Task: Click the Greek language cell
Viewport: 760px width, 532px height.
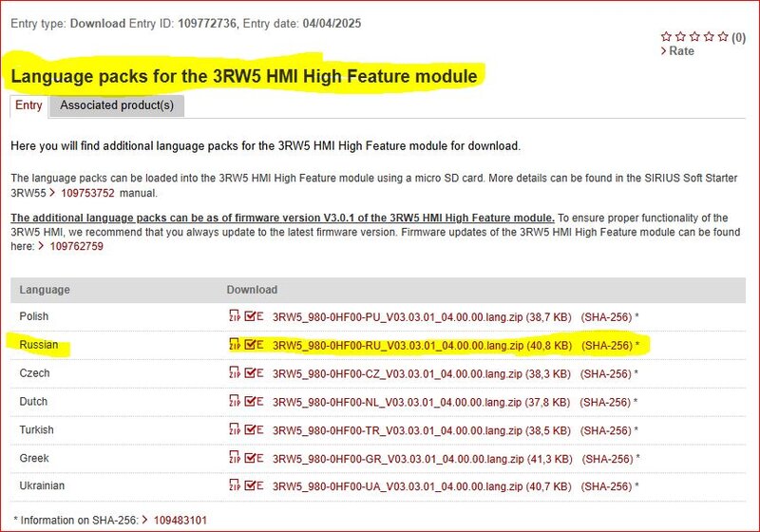Action: [x=34, y=458]
